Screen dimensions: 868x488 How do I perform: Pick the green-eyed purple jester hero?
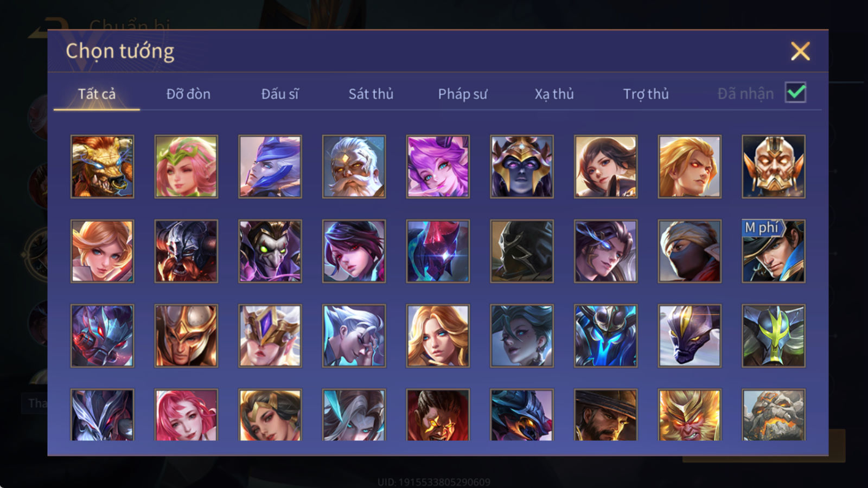click(270, 251)
